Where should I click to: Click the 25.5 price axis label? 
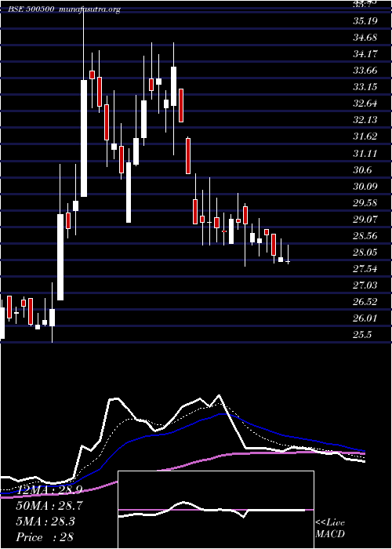click(362, 334)
